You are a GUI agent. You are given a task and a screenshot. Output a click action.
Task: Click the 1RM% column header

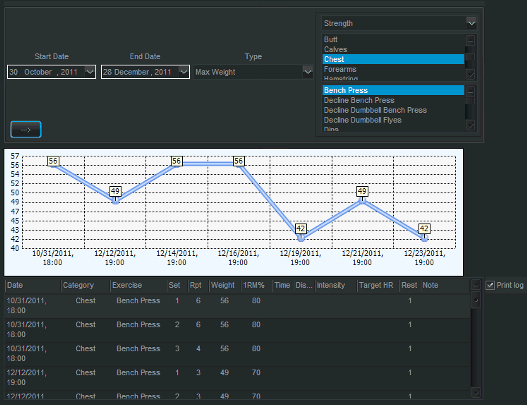click(x=256, y=285)
